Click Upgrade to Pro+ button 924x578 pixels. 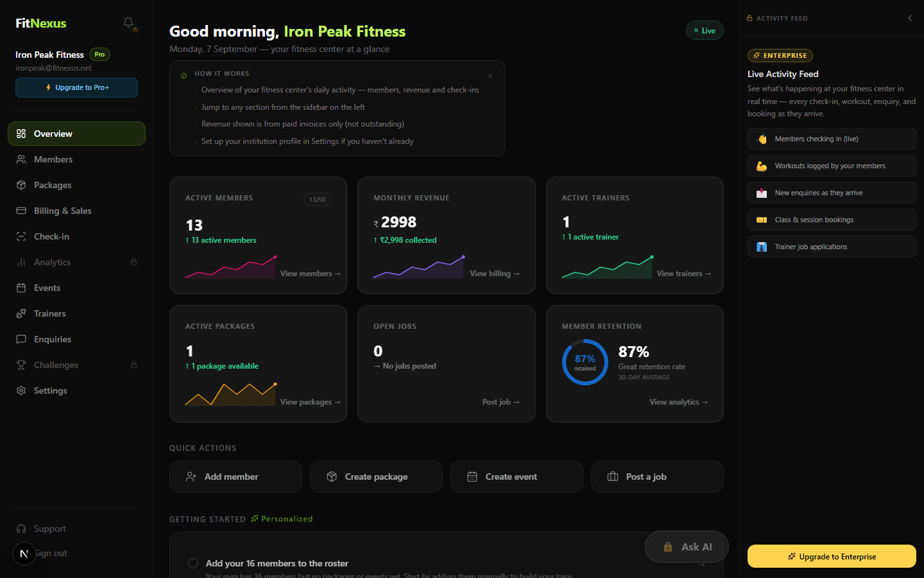tap(76, 87)
